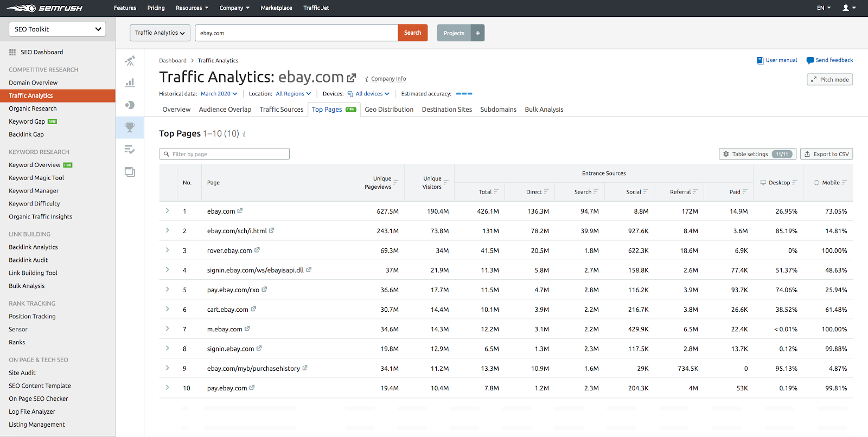
Task: Click Send feedback link
Action: [829, 60]
